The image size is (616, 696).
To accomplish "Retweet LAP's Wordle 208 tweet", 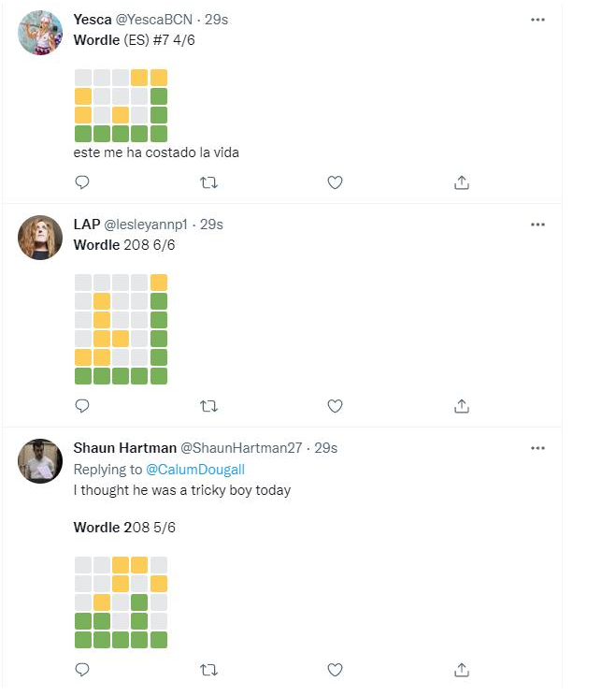I will (x=208, y=406).
